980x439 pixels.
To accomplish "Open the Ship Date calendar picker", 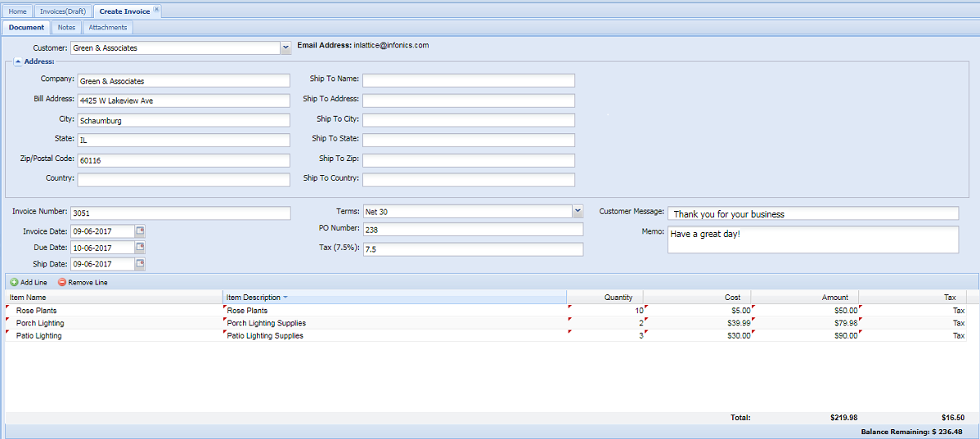I will (x=140, y=264).
